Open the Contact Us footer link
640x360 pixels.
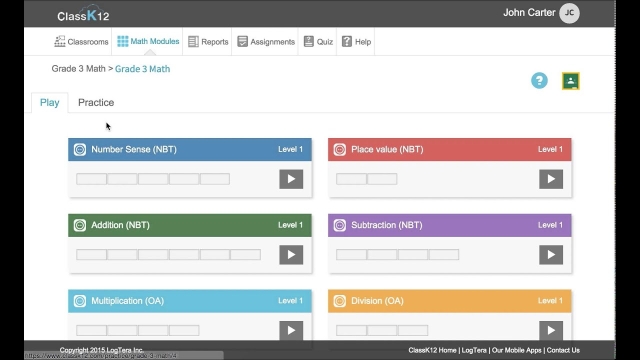(x=563, y=350)
